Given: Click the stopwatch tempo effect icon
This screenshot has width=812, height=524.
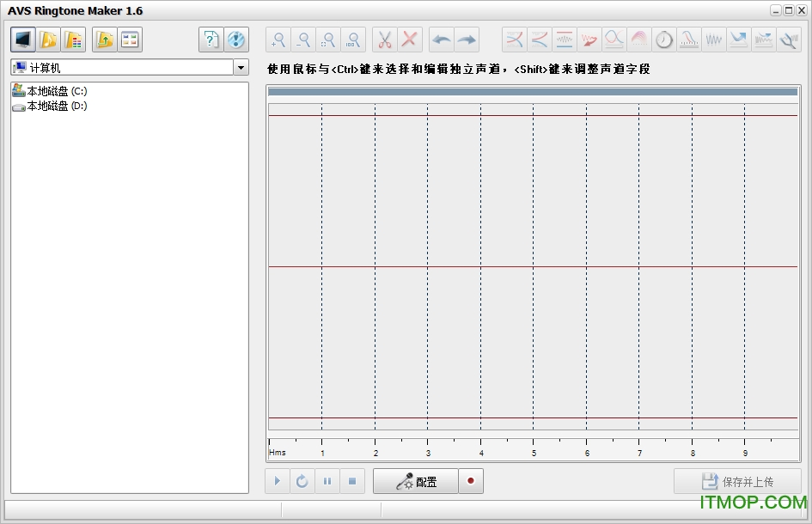Looking at the screenshot, I should coord(664,40).
